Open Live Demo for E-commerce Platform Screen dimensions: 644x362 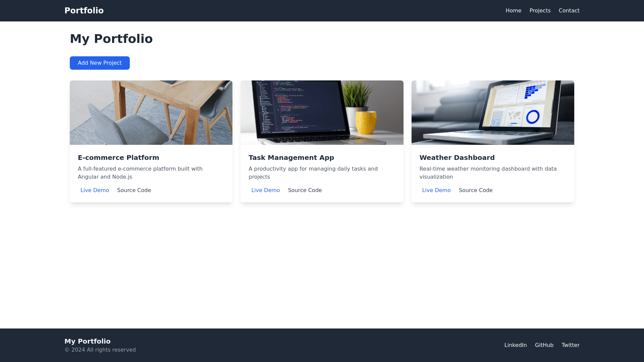(95, 190)
